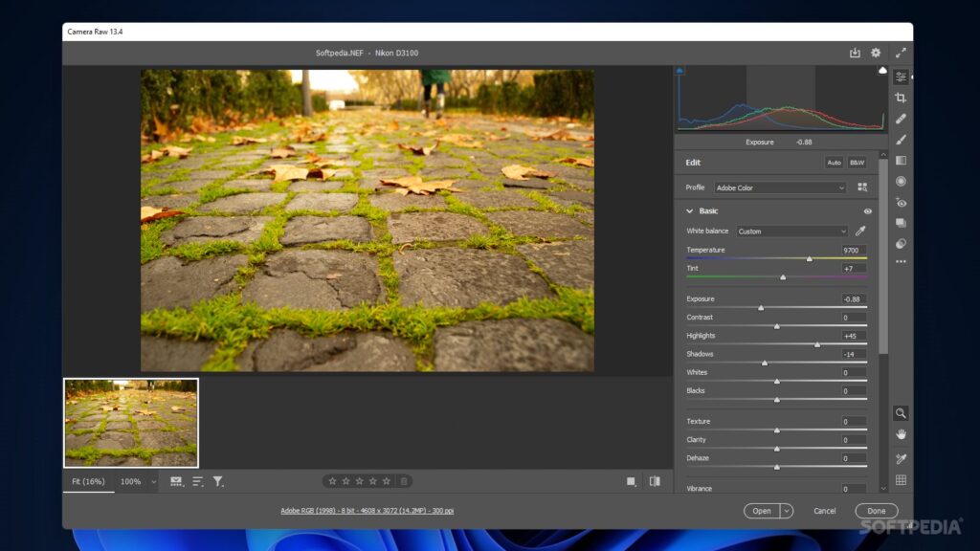Select the Red Eye removal tool

(901, 202)
